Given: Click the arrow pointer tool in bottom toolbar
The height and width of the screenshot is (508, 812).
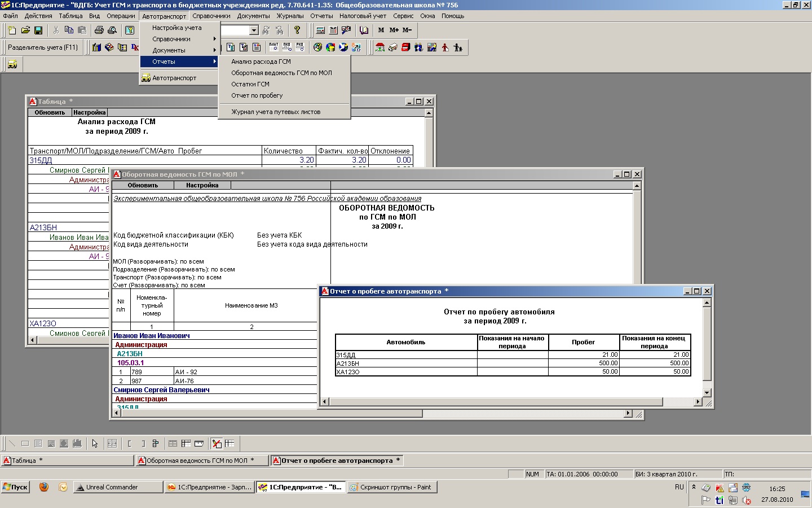Looking at the screenshot, I should pyautogui.click(x=95, y=444).
